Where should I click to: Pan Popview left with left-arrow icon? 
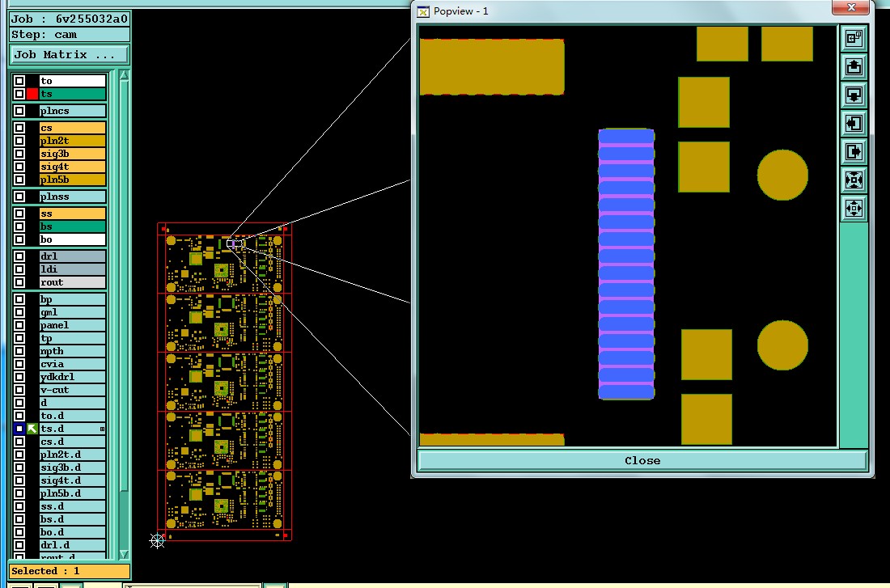[x=854, y=123]
